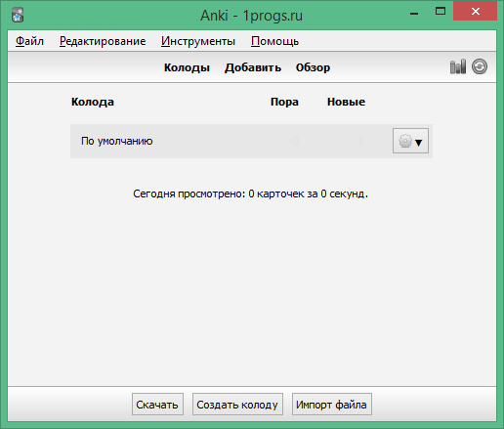Click the Новые column header

[x=346, y=102]
